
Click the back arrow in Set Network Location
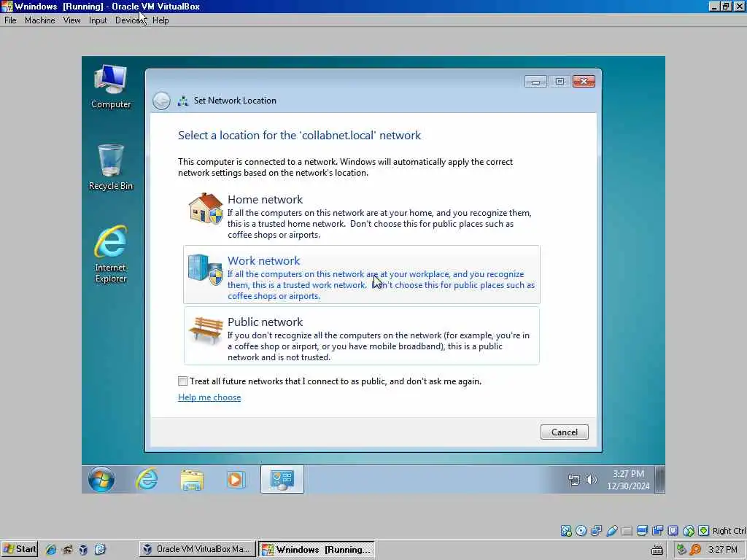[x=161, y=101]
